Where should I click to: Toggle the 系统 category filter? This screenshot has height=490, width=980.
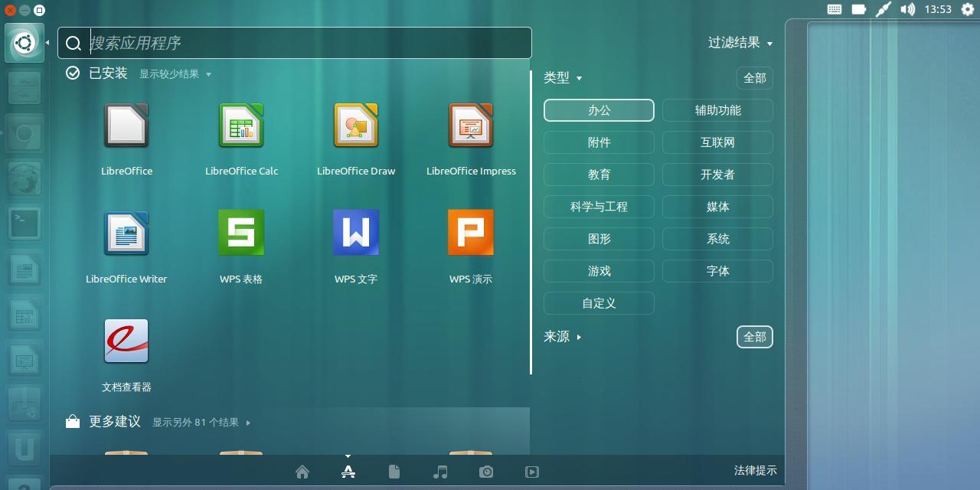[717, 239]
